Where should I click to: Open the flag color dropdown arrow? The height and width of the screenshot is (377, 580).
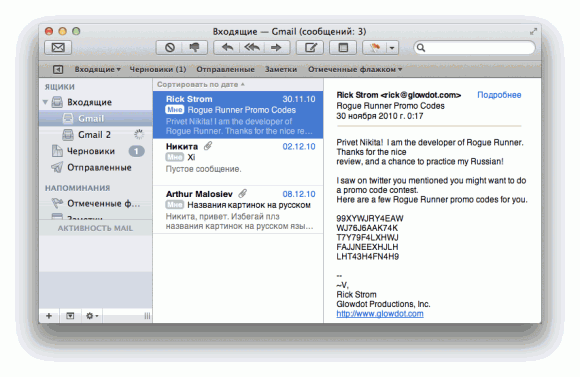coord(392,48)
